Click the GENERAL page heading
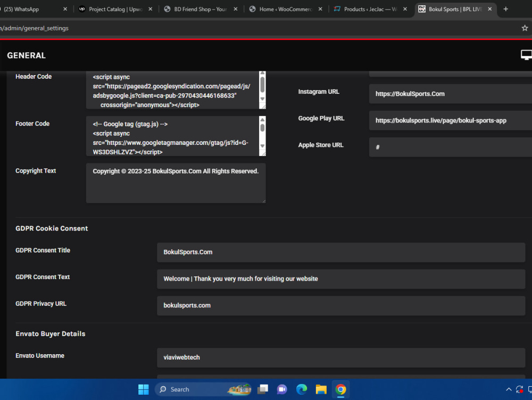The width and height of the screenshot is (532, 400). [27, 55]
